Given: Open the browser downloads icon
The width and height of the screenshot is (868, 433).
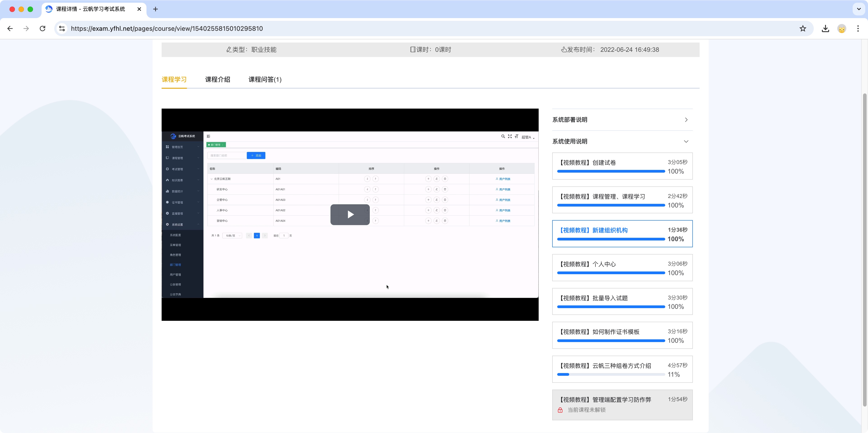Looking at the screenshot, I should (x=825, y=29).
